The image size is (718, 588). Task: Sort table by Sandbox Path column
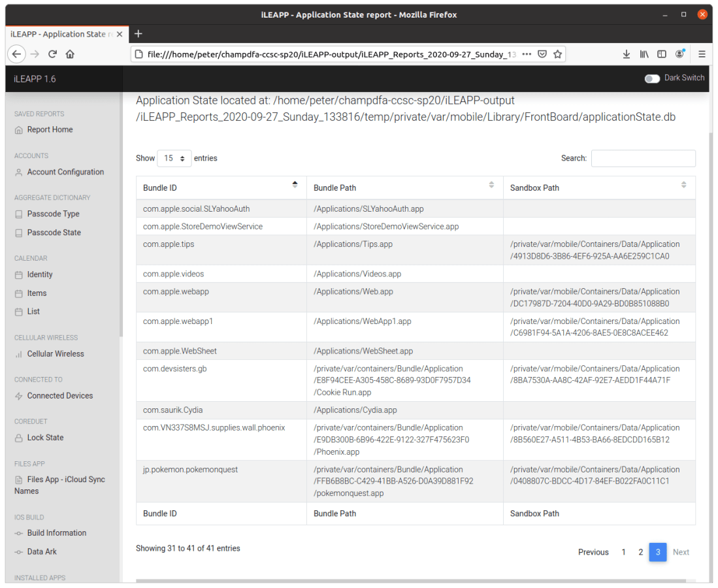598,188
